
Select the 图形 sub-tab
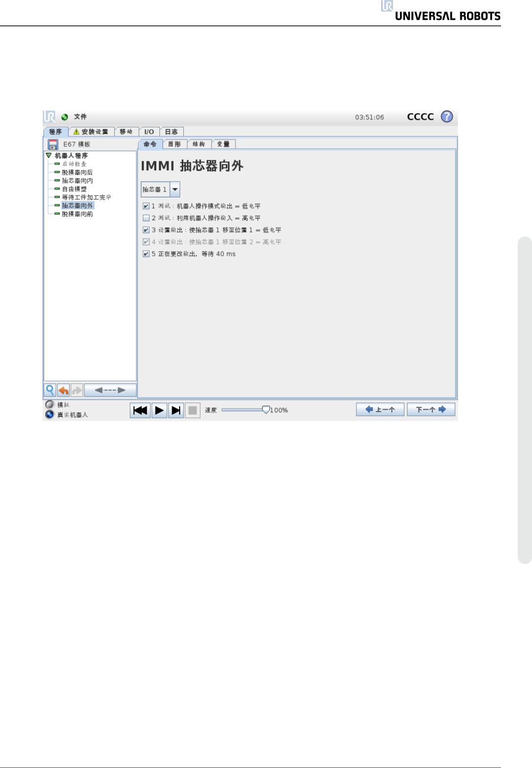click(x=175, y=144)
